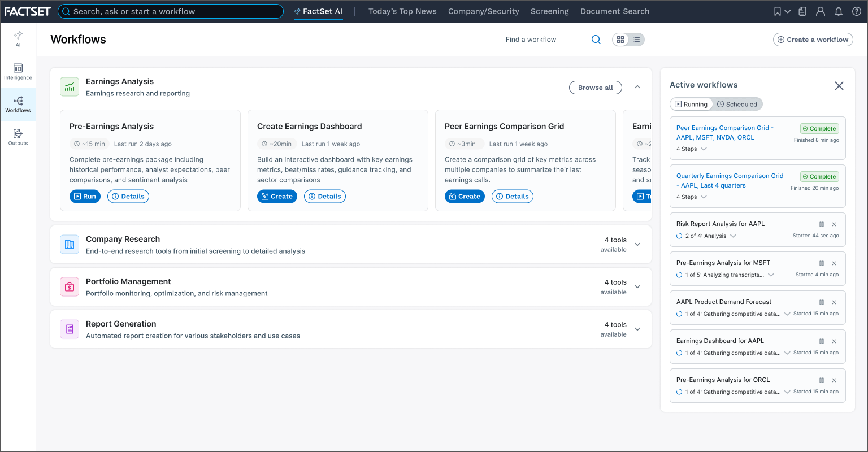
Task: Cancel the Pre-Earnings Analysis for MSFT workflow
Action: (834, 263)
